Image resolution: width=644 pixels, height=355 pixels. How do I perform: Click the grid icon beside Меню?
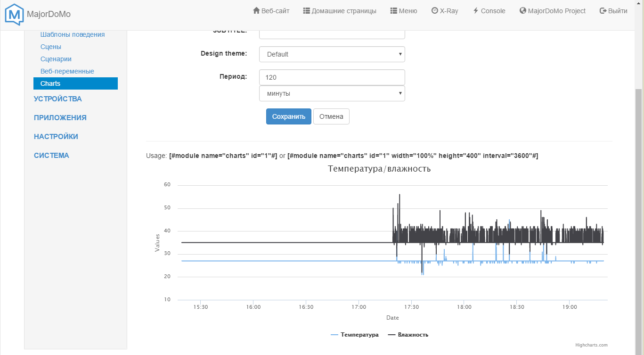(393, 11)
